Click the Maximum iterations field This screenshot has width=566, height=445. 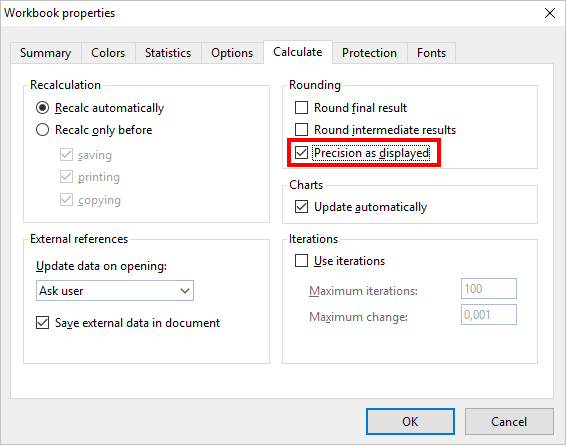(489, 288)
